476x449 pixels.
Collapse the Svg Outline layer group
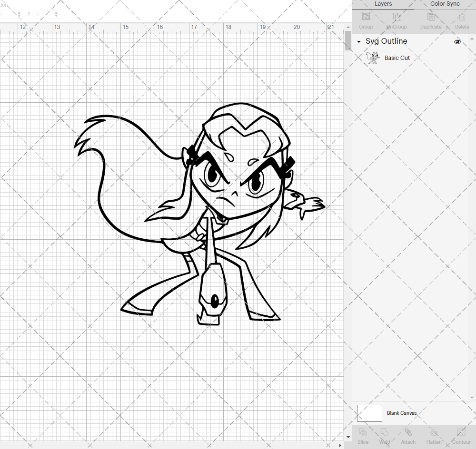click(358, 42)
